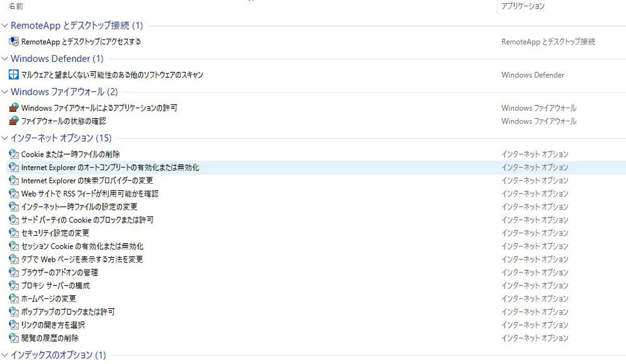Click the Windows Defender (1) group heading
626x364 pixels.
[x=57, y=59]
